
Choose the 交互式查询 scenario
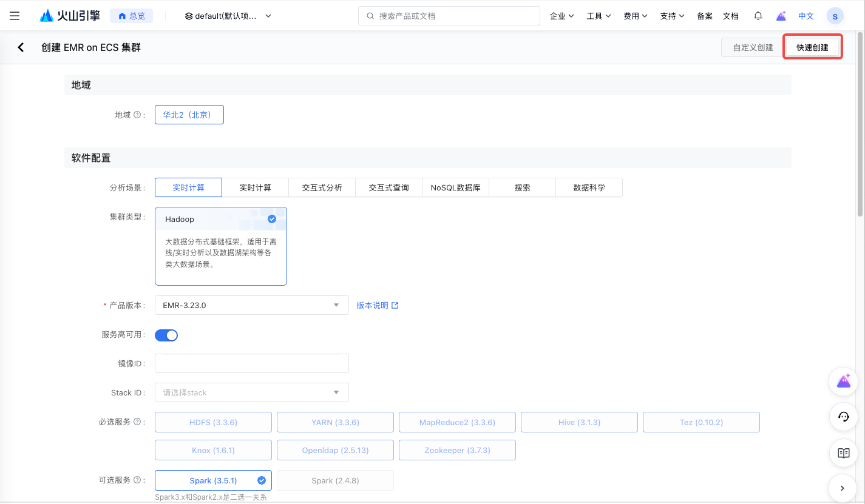click(389, 187)
